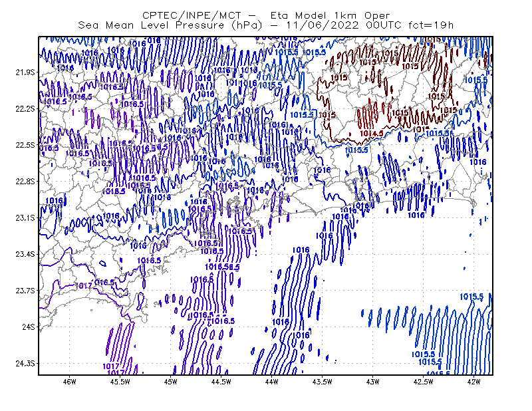Click the chart title 'Eta Model 1km Oper'
The image size is (532, 411).
pyautogui.click(x=330, y=15)
